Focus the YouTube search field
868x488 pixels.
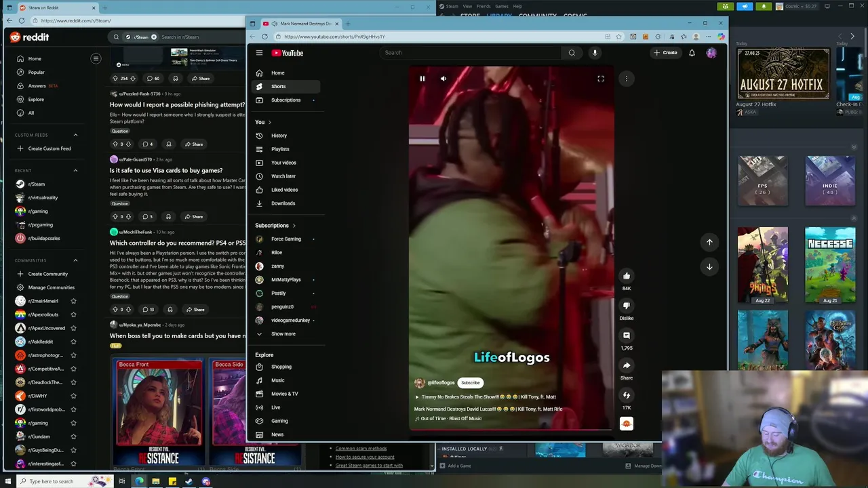point(471,53)
